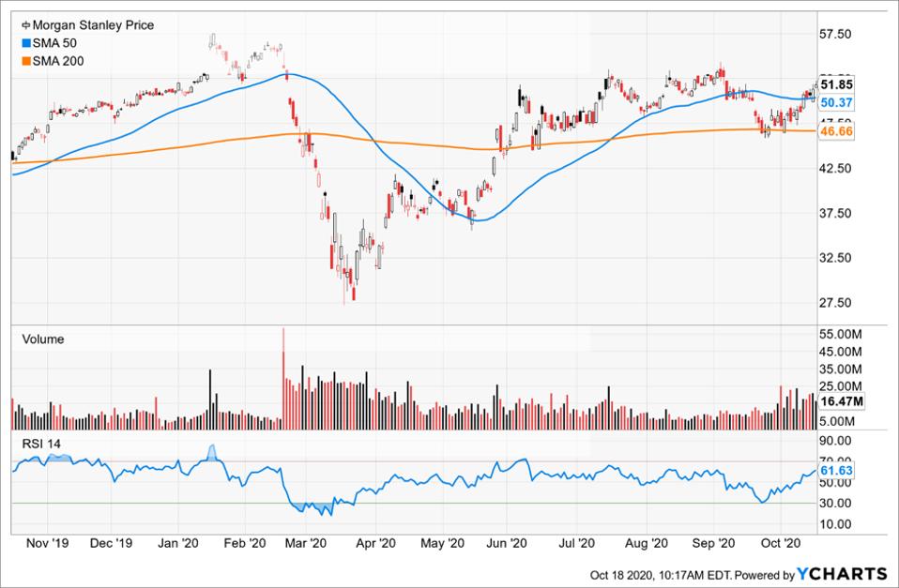Click the blue SMA 50 legend swatch
The image size is (899, 588).
(x=26, y=43)
